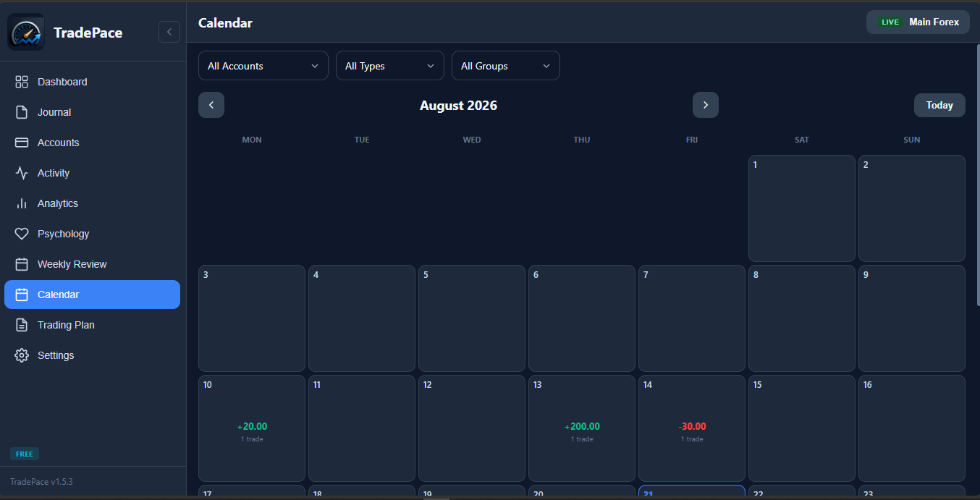
Task: Go to next month arrow
Action: click(706, 105)
